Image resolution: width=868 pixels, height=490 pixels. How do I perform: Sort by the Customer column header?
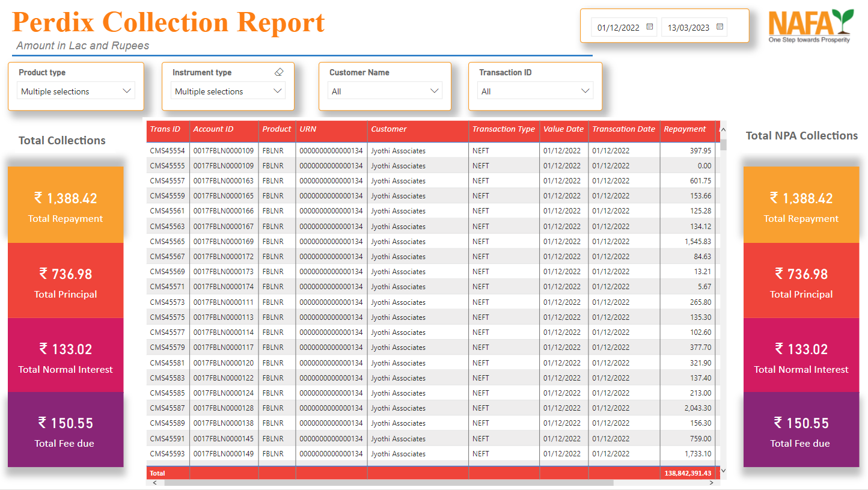[x=389, y=129]
